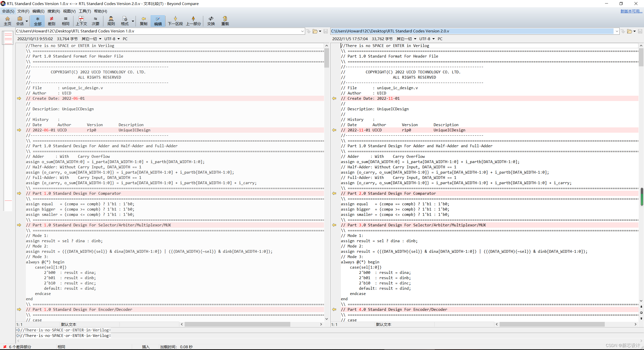Expand the Format (格式) dropdown arrow
The width and height of the screenshot is (644, 350).
(x=133, y=21)
